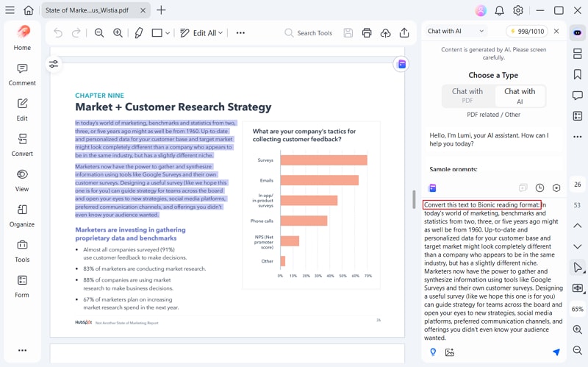Open application settings gear
Viewport: 588px width, 367px height.
click(518, 10)
